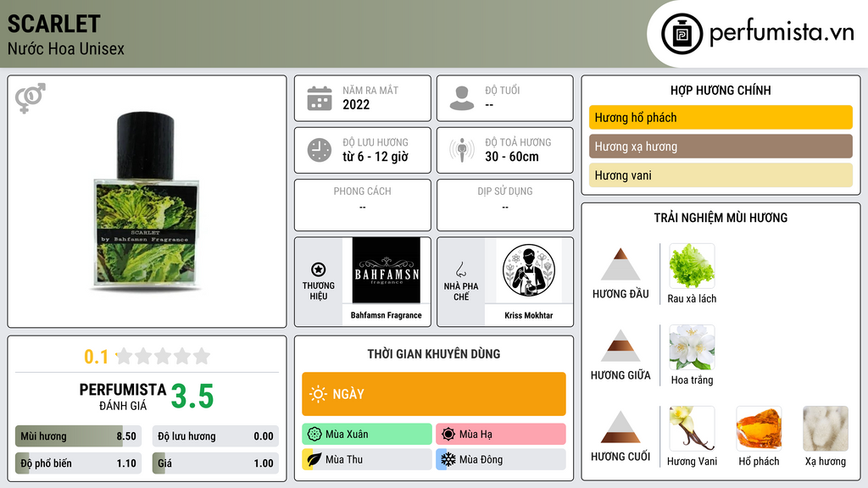Click the spring flower icon
Screen dimensions: 868x488
[314, 435]
